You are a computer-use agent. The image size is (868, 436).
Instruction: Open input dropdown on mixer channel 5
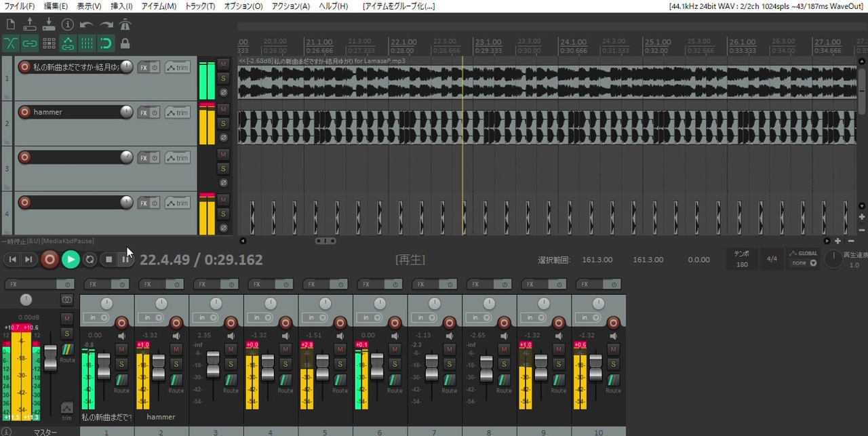(x=314, y=317)
